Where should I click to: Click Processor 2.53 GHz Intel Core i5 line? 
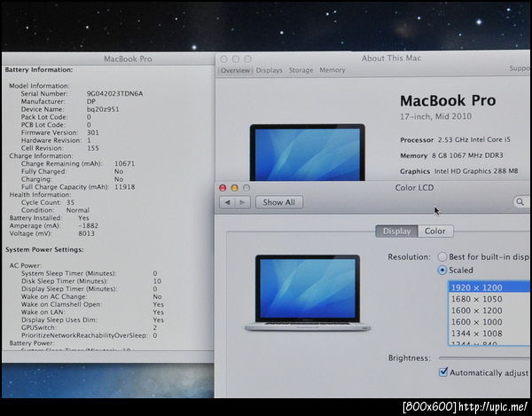455,140
